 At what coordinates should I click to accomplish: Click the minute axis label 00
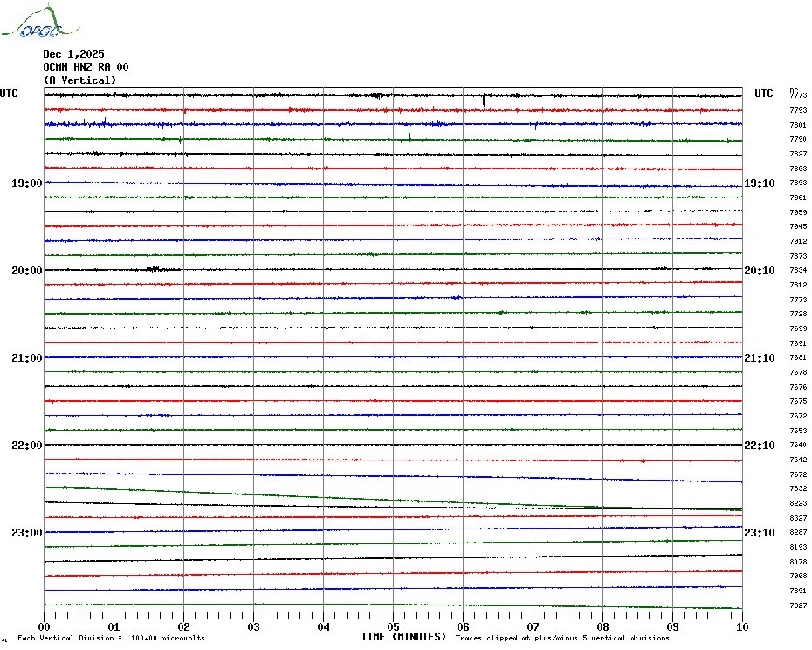tap(44, 626)
